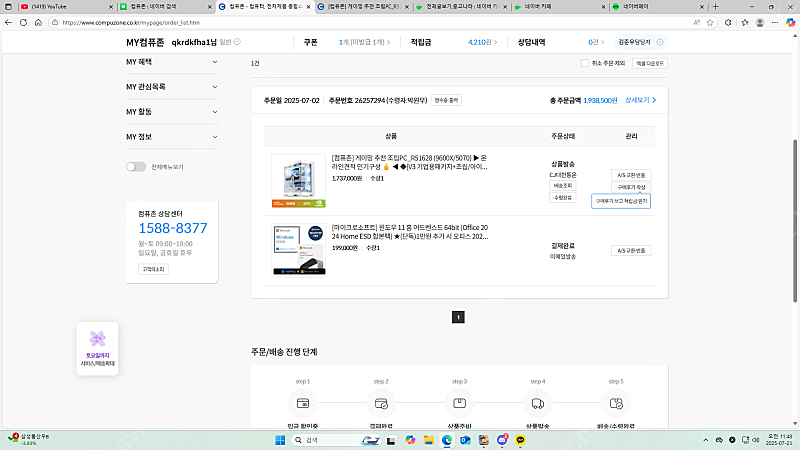Click the membership info icon beside 일반
Viewport: 800px width, 450px height.
237,42
